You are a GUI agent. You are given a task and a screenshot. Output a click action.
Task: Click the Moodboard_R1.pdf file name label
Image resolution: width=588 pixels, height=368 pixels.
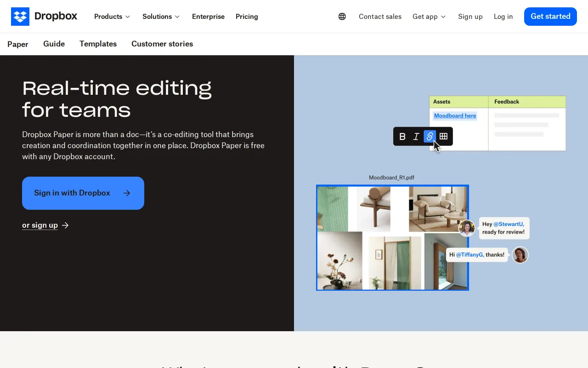click(391, 178)
